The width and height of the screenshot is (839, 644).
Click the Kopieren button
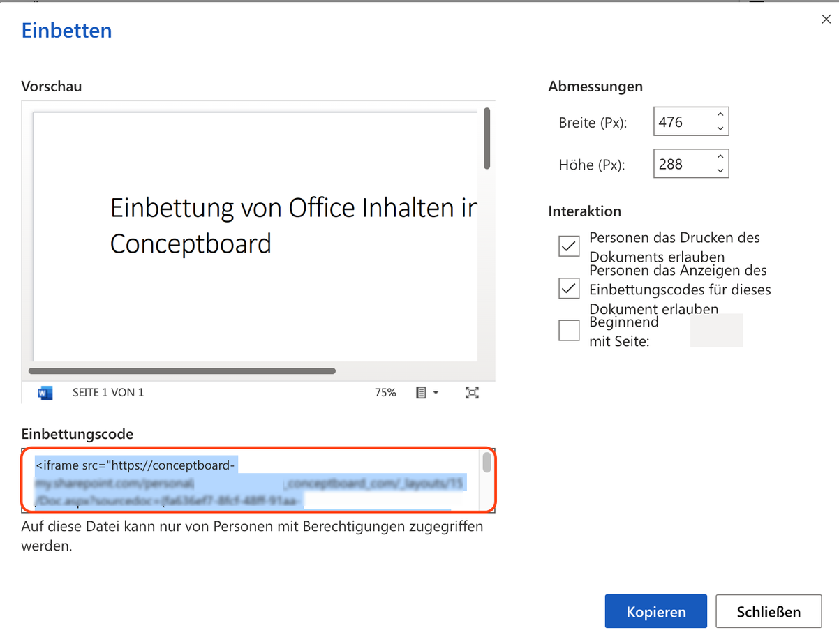pyautogui.click(x=656, y=612)
